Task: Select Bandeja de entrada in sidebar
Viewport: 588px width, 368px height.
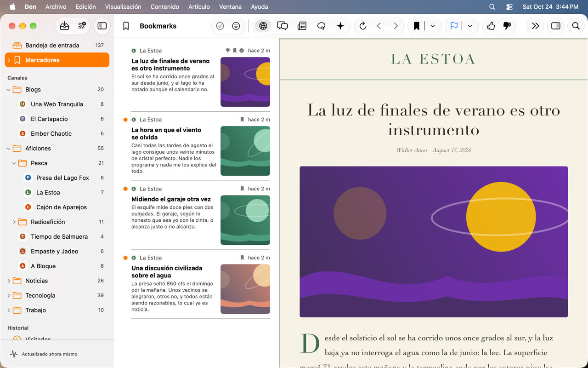Action: coord(57,46)
